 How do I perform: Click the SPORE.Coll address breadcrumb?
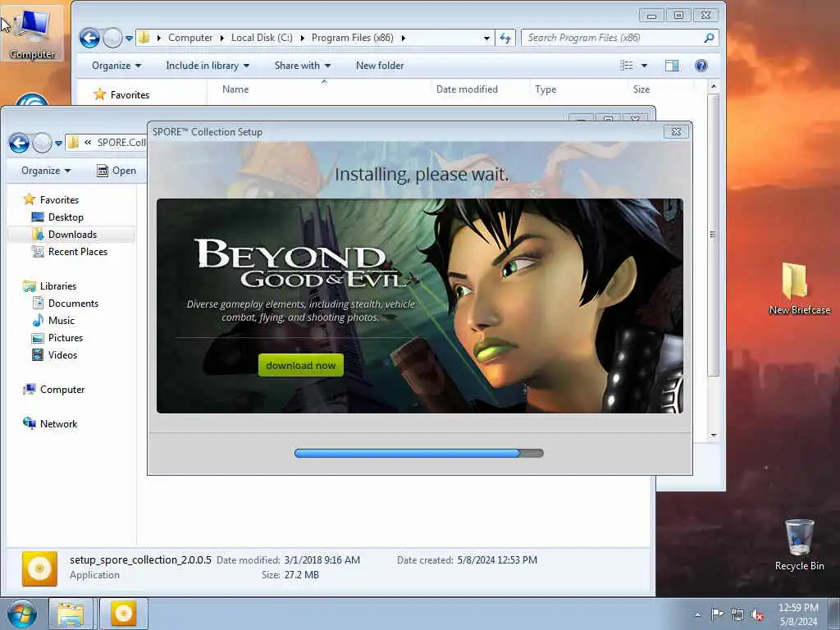(121, 143)
